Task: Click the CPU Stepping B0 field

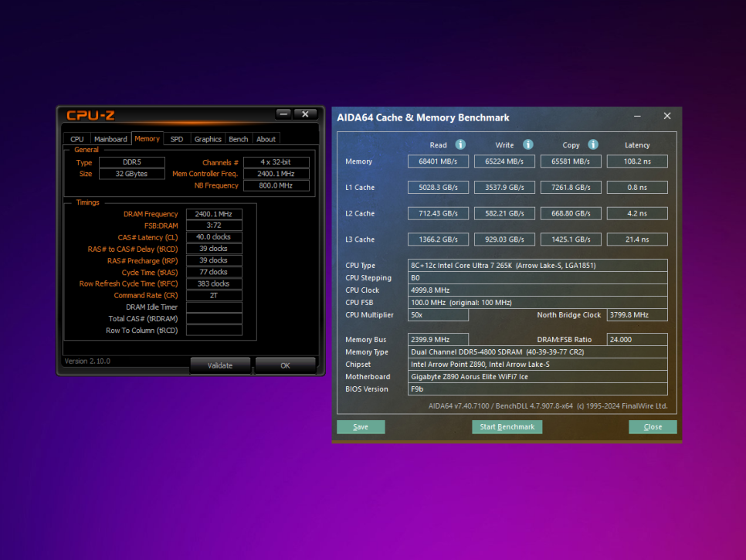Action: (x=537, y=278)
